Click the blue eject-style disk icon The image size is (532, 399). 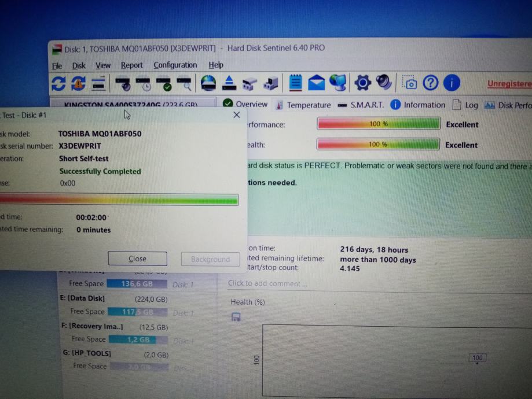[229, 83]
